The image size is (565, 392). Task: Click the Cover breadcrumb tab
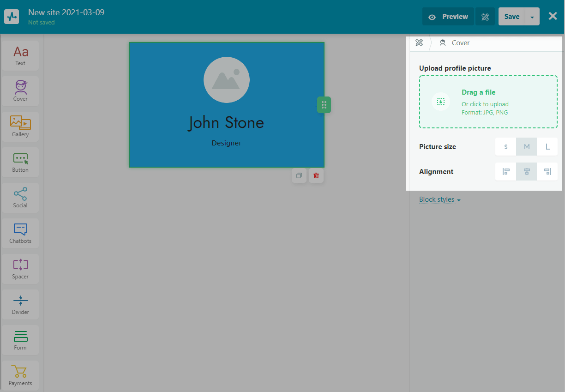[x=455, y=43]
